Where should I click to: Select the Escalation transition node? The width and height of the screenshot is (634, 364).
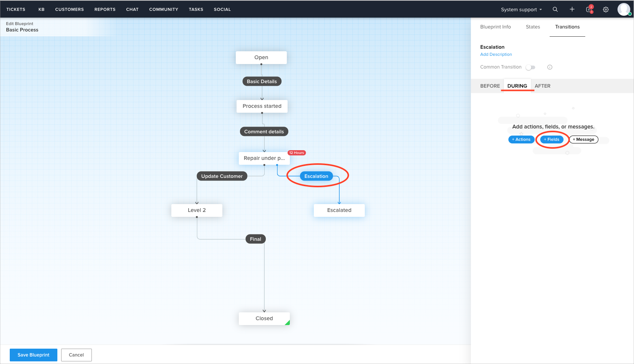pos(316,176)
